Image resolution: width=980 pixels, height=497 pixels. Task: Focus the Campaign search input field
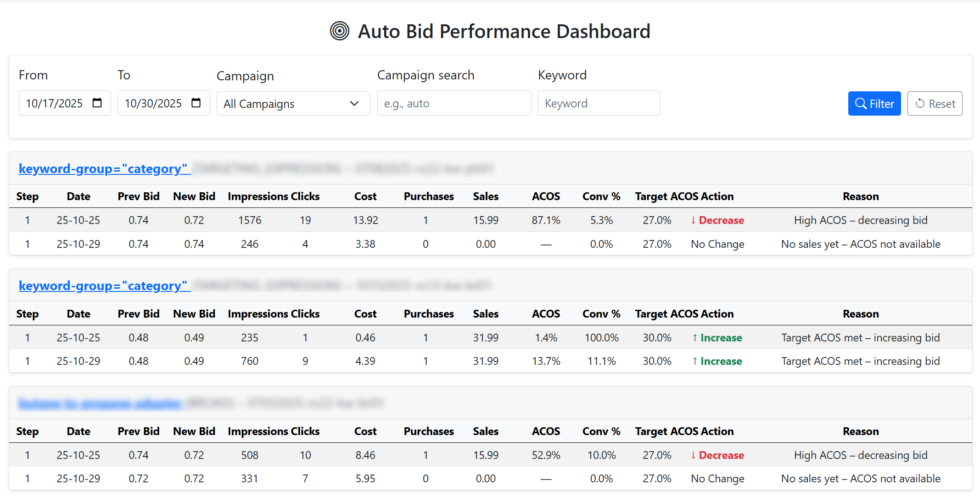(x=454, y=104)
